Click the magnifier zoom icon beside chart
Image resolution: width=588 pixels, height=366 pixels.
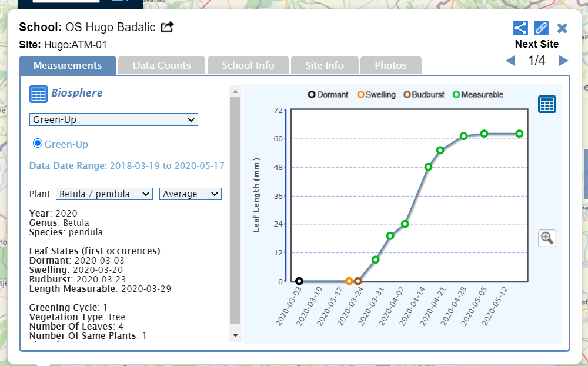[547, 238]
